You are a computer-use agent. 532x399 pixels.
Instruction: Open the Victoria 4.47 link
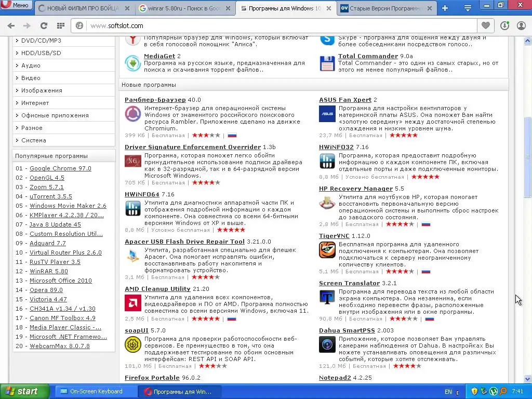[48, 299]
